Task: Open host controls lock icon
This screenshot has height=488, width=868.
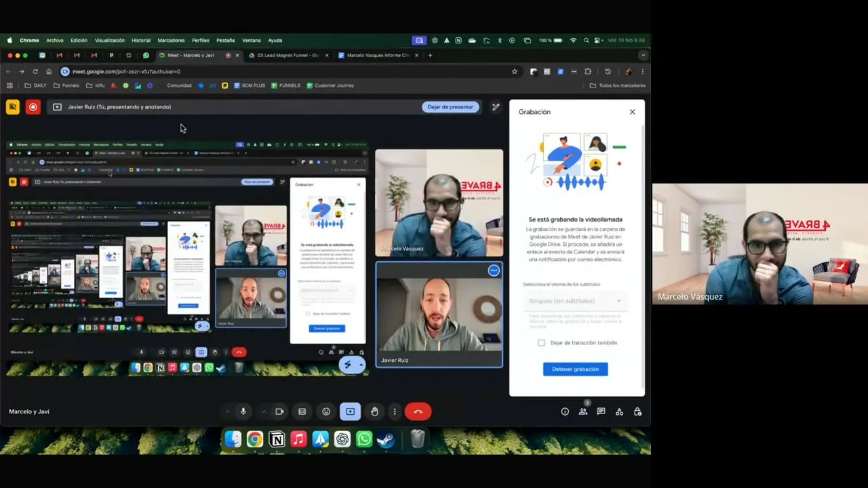Action: click(637, 411)
